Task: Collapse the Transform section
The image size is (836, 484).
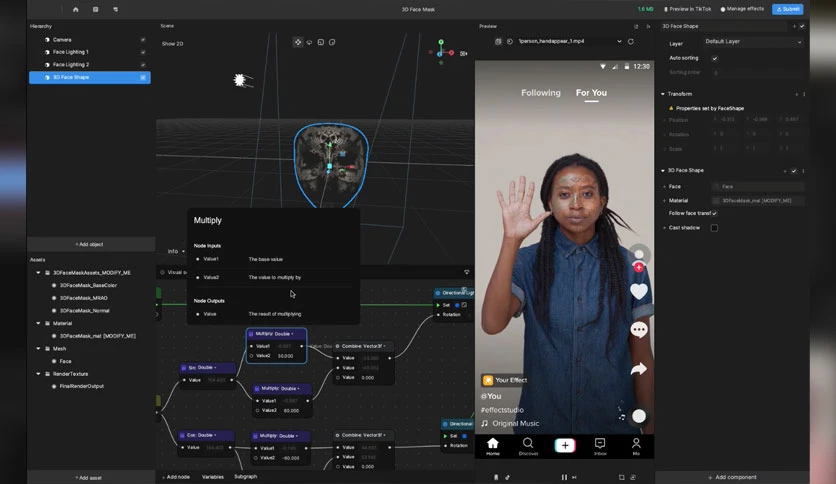Action: click(x=663, y=94)
